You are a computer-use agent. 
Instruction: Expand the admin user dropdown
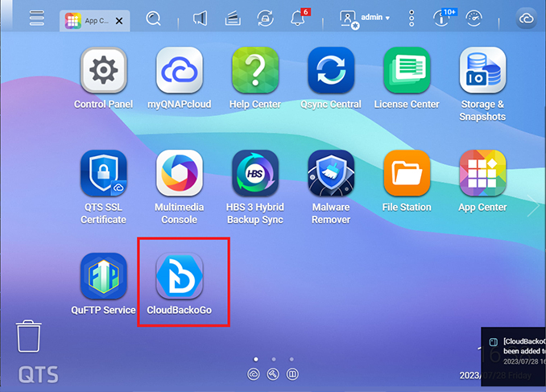coord(375,18)
